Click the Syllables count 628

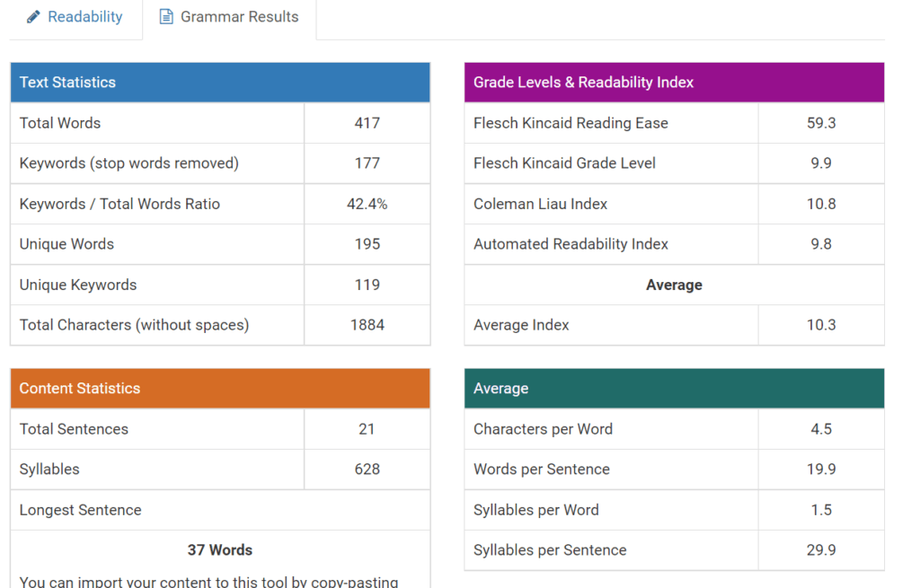(367, 470)
